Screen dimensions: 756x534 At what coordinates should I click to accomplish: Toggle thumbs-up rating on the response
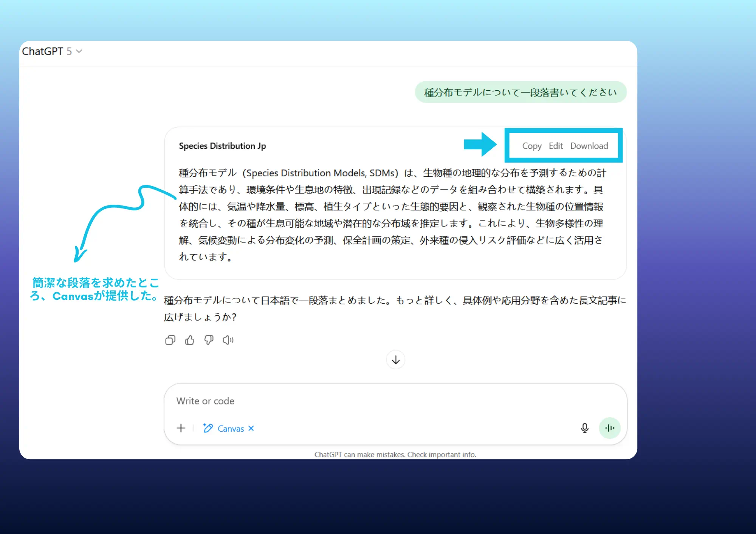click(189, 340)
